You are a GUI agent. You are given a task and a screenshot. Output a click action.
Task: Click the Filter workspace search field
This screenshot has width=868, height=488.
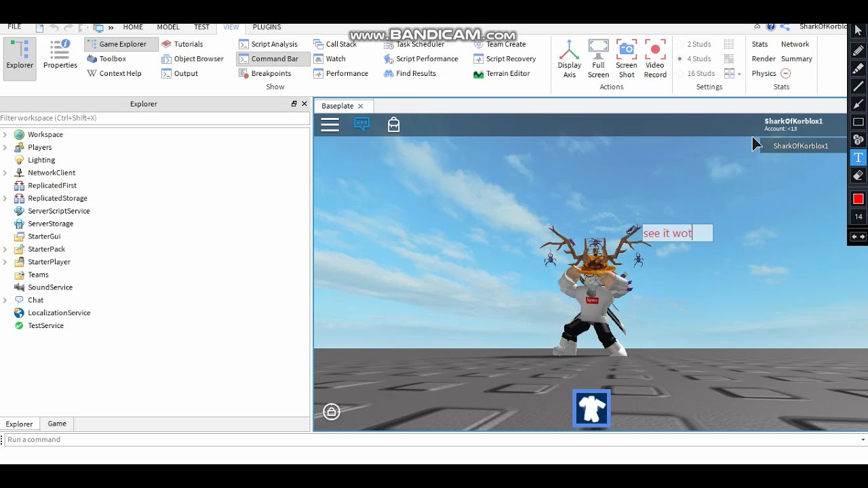pyautogui.click(x=155, y=118)
